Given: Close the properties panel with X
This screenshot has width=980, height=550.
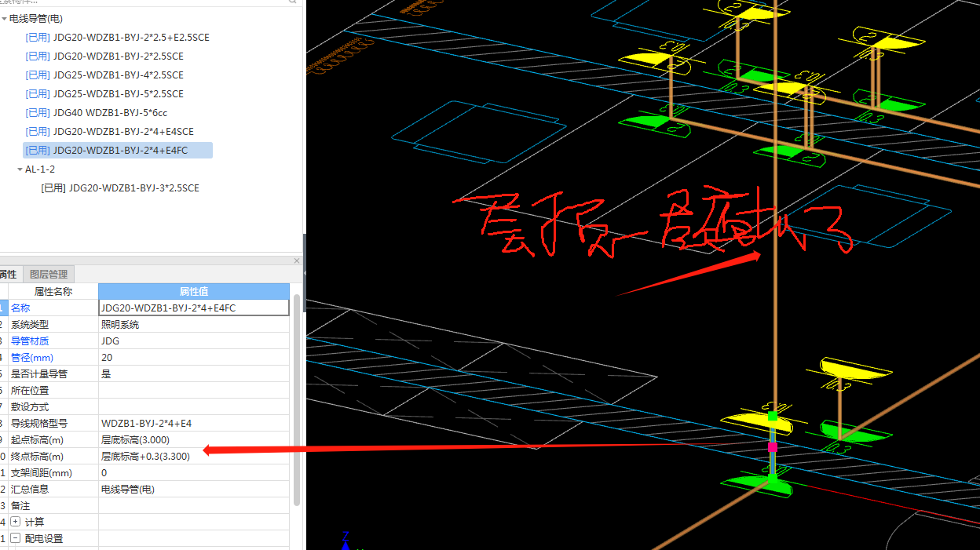Looking at the screenshot, I should [297, 260].
